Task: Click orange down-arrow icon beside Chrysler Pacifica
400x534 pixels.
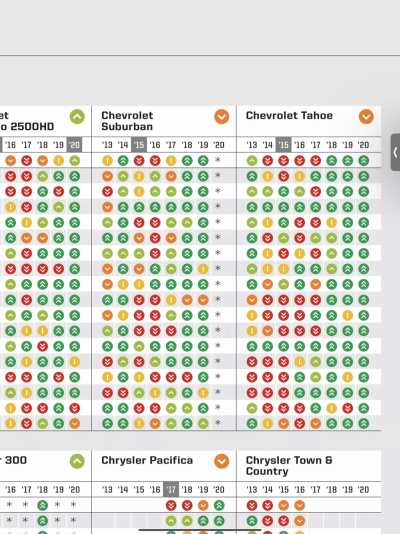Action: tap(222, 461)
